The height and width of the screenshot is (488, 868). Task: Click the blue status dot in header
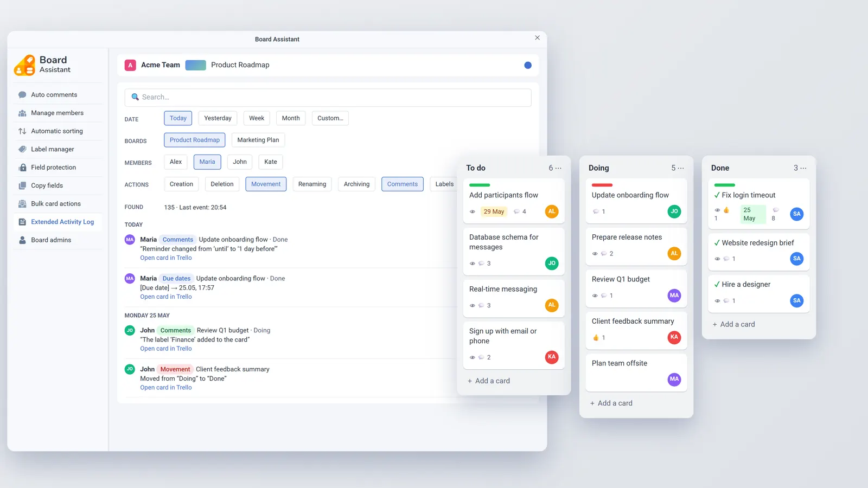[528, 65]
